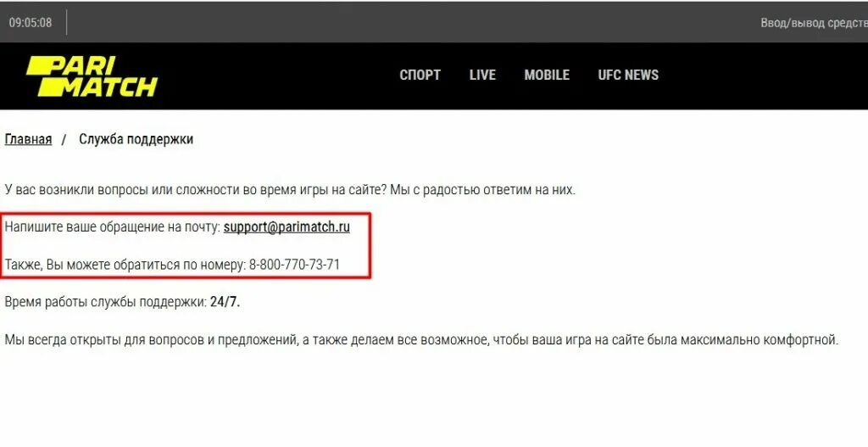868x447 pixels.
Task: Click the vertical divider beside the clock
Action: click(x=66, y=22)
